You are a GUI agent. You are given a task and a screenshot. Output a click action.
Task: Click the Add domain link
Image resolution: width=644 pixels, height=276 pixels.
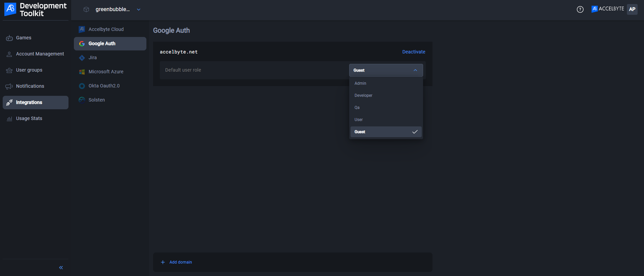coord(181,262)
